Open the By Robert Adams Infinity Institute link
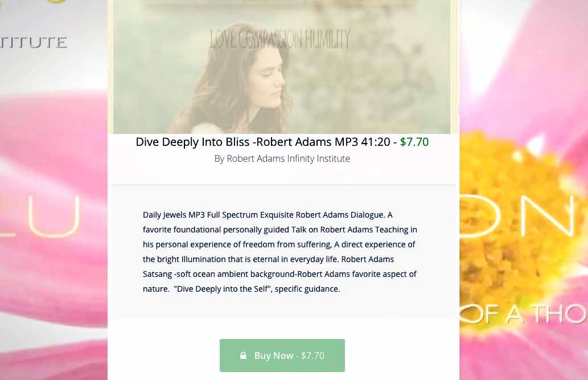 click(282, 158)
